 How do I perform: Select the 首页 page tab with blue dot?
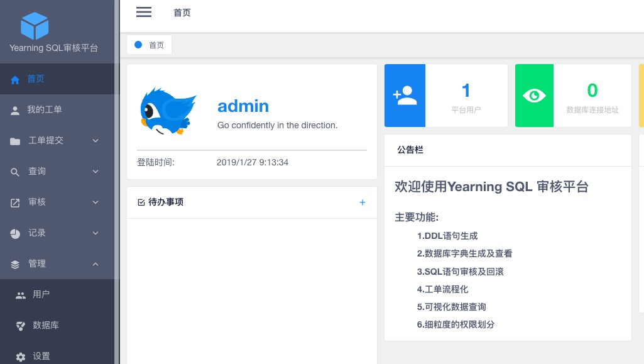click(x=149, y=45)
